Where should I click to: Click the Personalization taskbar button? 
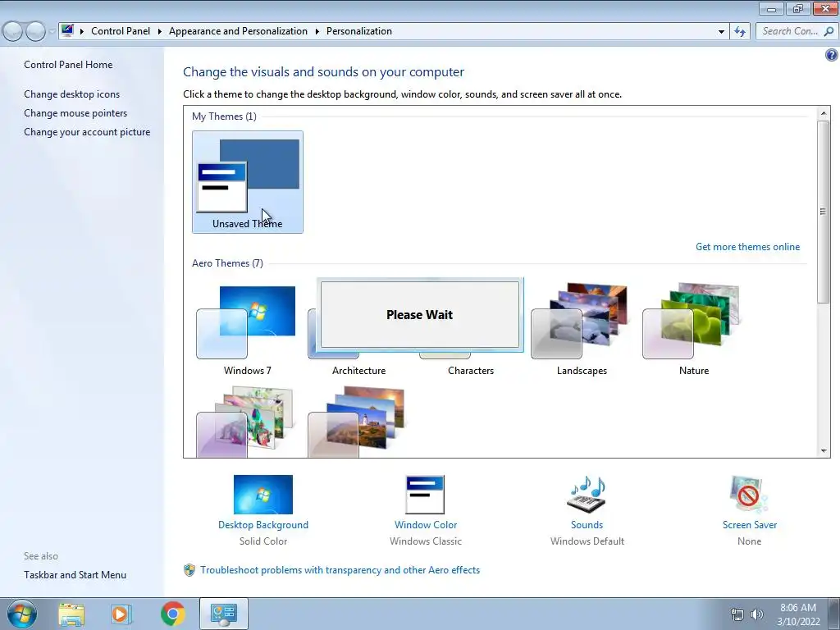coord(223,614)
